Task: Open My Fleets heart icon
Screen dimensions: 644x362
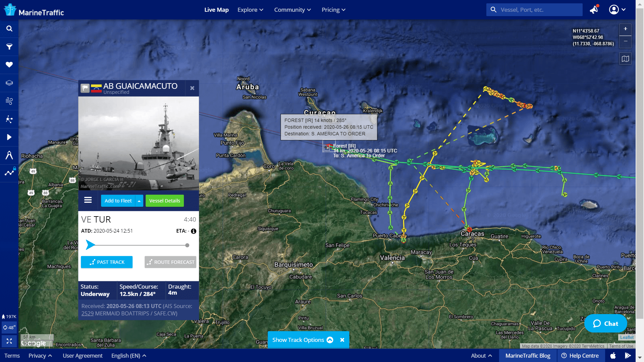Action: [x=9, y=65]
